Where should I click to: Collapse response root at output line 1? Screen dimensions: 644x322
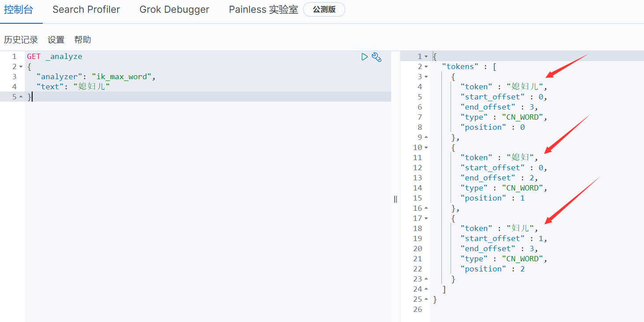click(426, 57)
